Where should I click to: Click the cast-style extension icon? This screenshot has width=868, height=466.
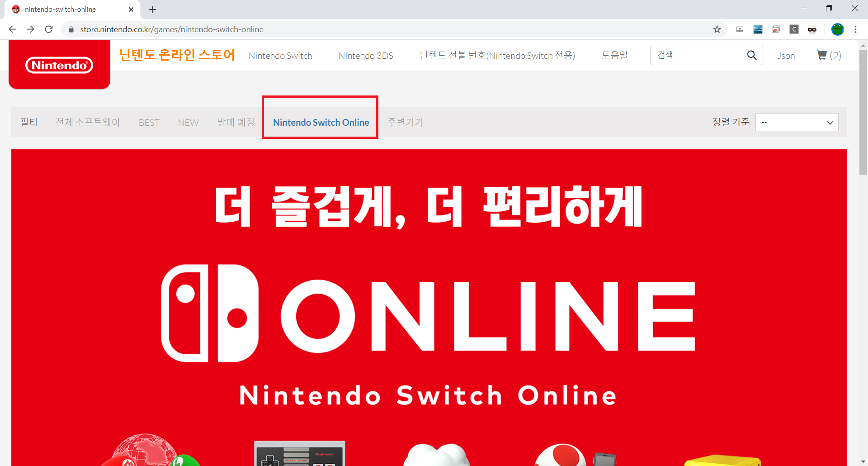(776, 29)
